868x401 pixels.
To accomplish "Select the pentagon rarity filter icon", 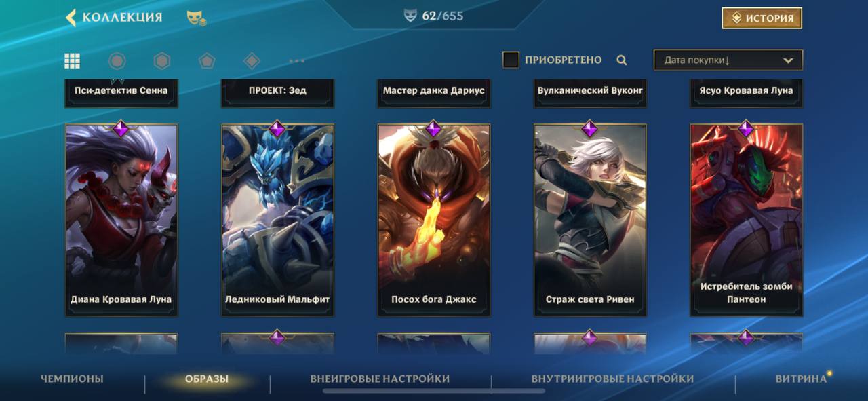I will coord(207,61).
